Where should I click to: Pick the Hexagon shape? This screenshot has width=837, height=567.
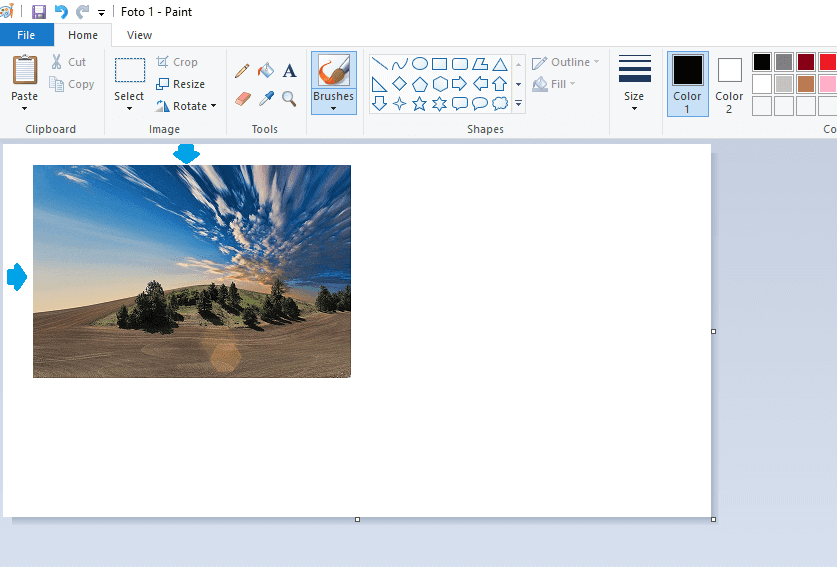tap(439, 84)
